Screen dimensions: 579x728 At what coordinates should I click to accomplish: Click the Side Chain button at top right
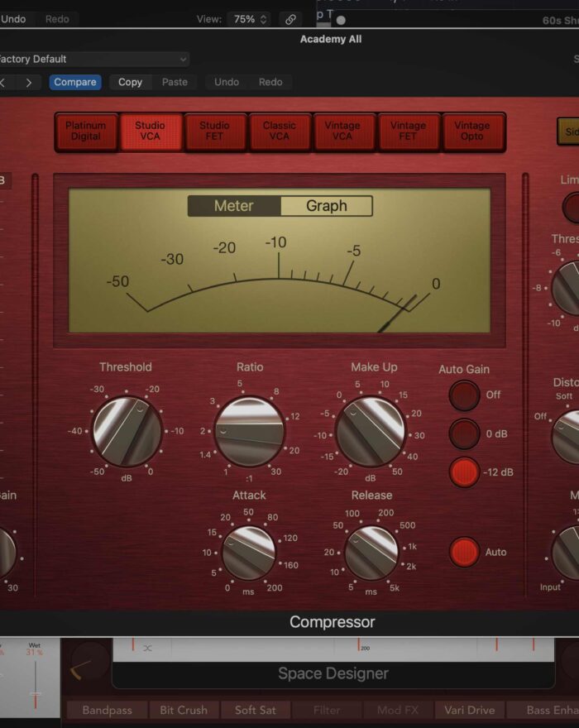tap(568, 132)
